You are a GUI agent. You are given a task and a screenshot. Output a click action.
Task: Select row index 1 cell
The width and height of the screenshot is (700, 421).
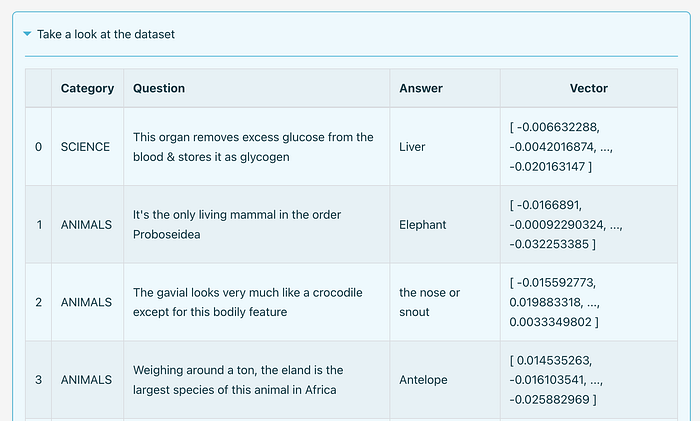39,225
